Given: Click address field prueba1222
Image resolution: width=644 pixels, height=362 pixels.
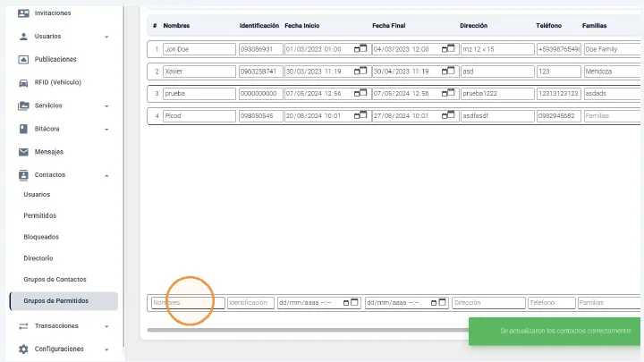Looking at the screenshot, I should coord(497,93).
